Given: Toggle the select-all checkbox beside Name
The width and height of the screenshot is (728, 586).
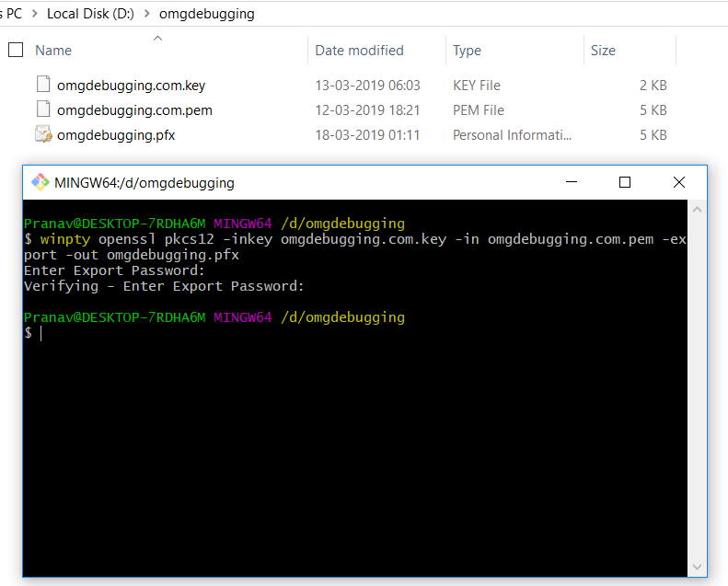Looking at the screenshot, I should 16,50.
